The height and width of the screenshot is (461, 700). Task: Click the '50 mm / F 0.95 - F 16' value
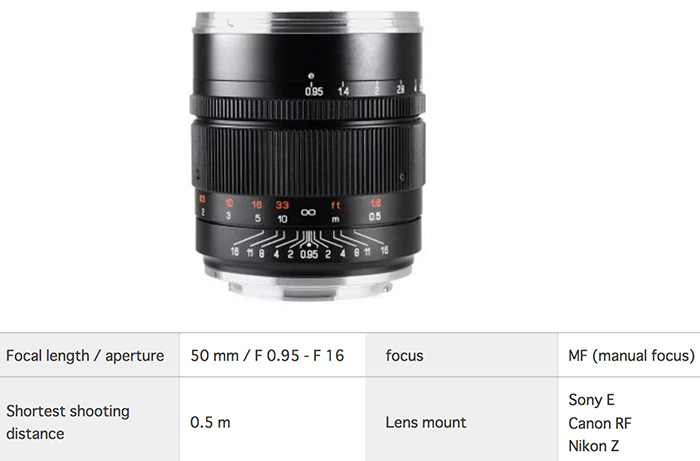point(267,355)
